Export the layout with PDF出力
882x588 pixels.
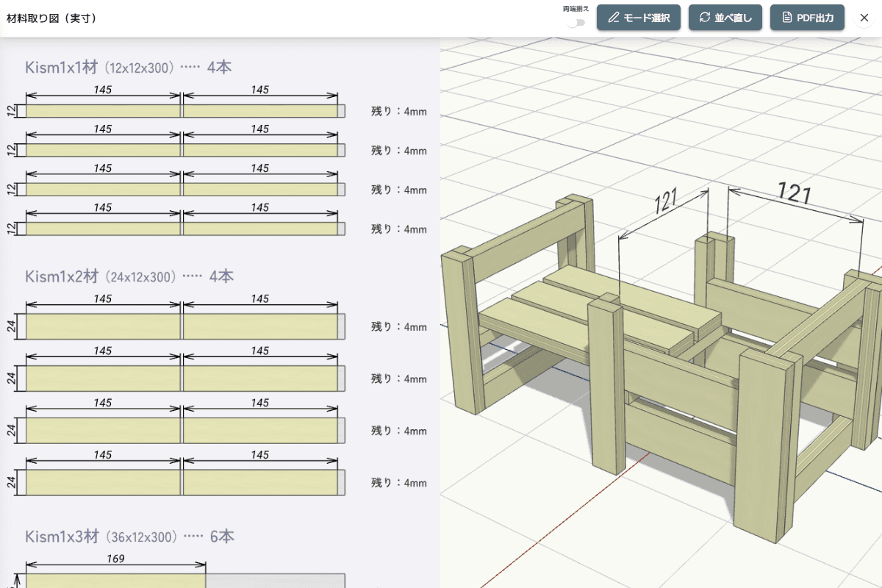tap(807, 18)
